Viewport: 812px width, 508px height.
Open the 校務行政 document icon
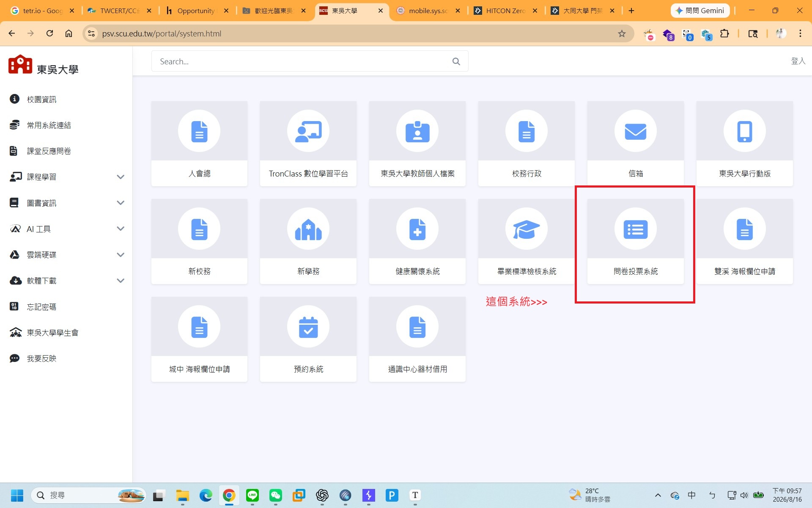pos(527,131)
